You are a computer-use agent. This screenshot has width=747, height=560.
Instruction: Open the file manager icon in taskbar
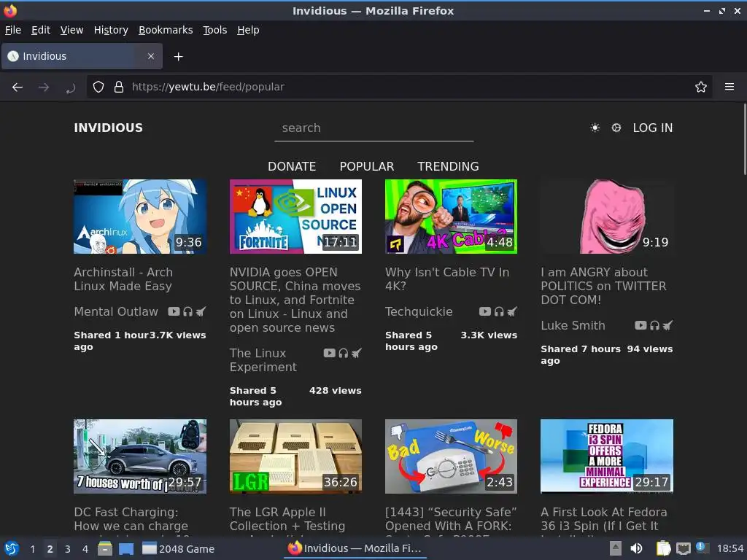click(105, 548)
